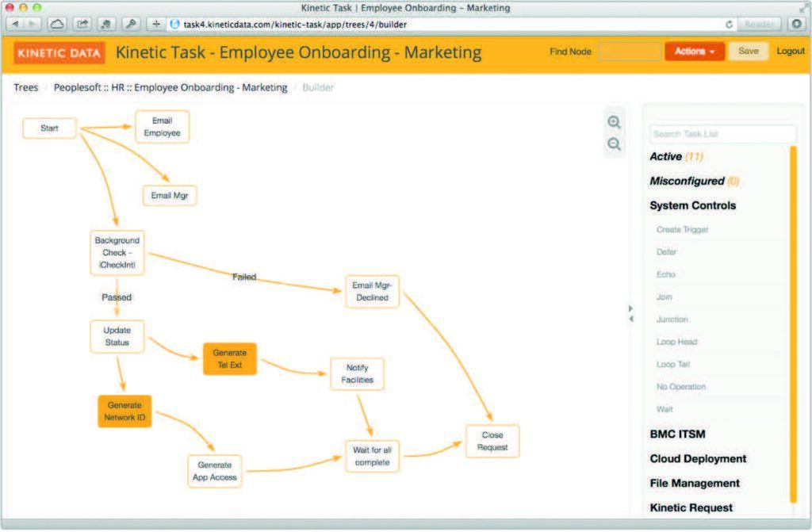Click the add bookmark plus icon

pyautogui.click(x=155, y=25)
